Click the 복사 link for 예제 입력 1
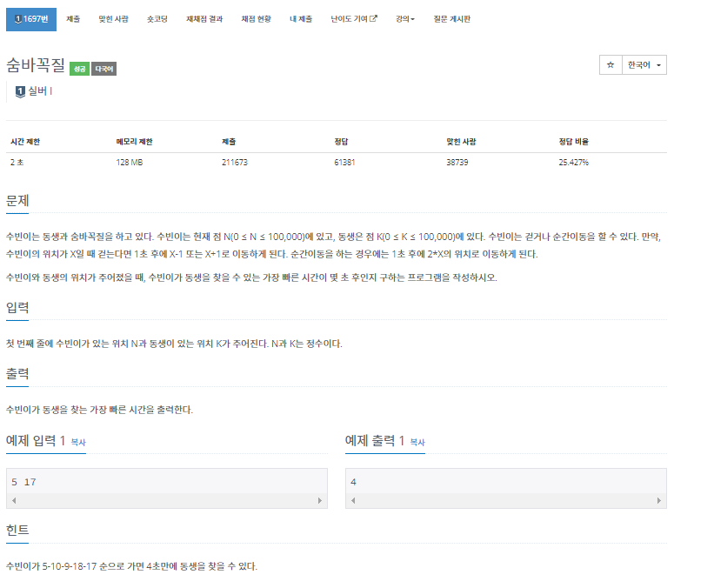The image size is (714, 588). click(x=78, y=442)
